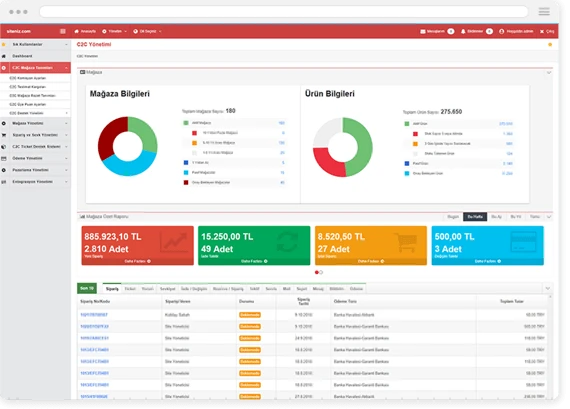Click the bell notifications icon in header
The height and width of the screenshot is (409, 570).
pos(463,32)
